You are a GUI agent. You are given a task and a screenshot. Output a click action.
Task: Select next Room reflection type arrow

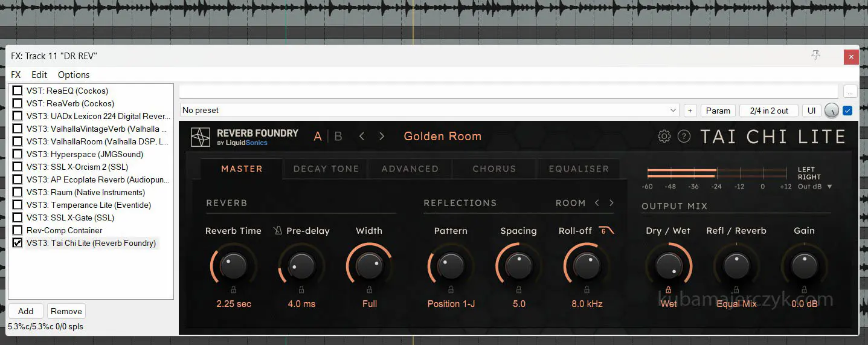[x=611, y=203]
